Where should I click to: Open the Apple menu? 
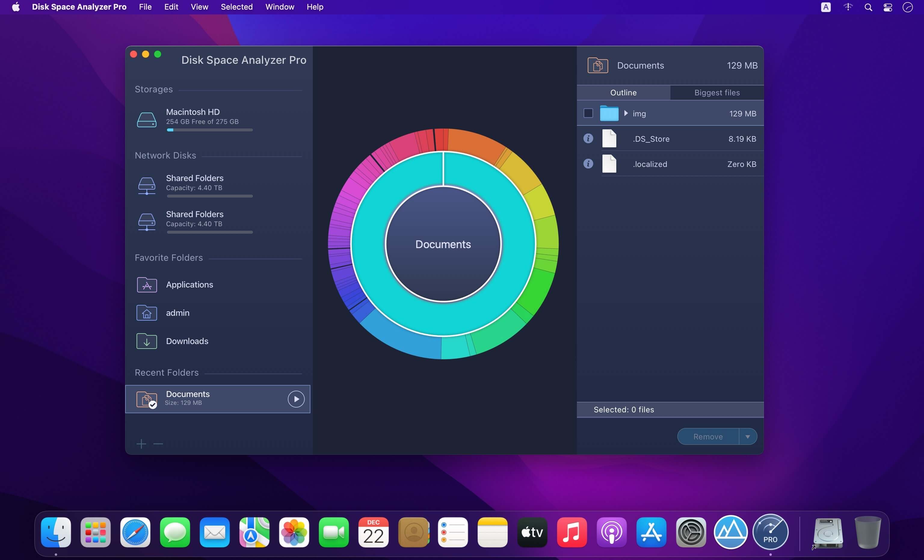click(x=16, y=7)
